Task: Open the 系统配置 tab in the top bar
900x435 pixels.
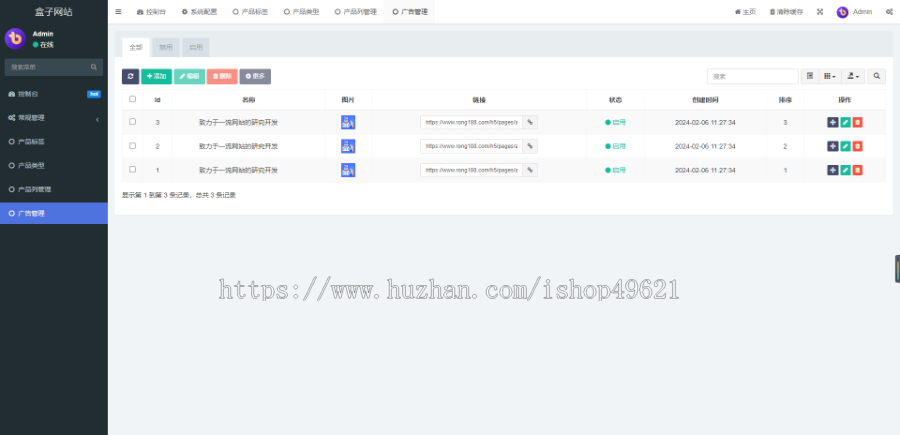Action: (199, 11)
